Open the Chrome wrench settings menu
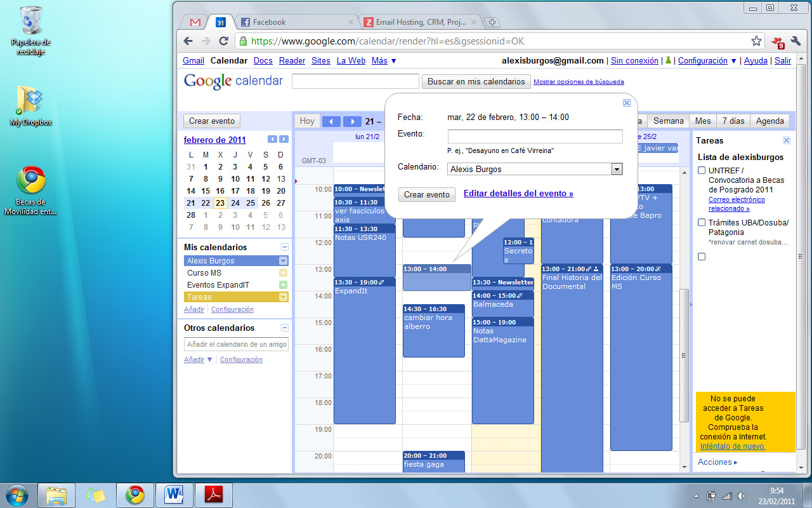The image size is (812, 508). [x=796, y=41]
